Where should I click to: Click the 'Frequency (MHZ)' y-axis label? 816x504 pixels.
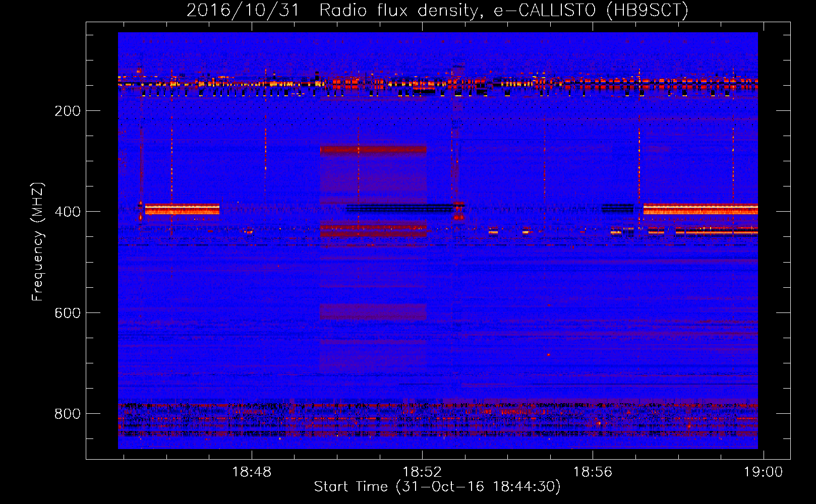(38, 241)
